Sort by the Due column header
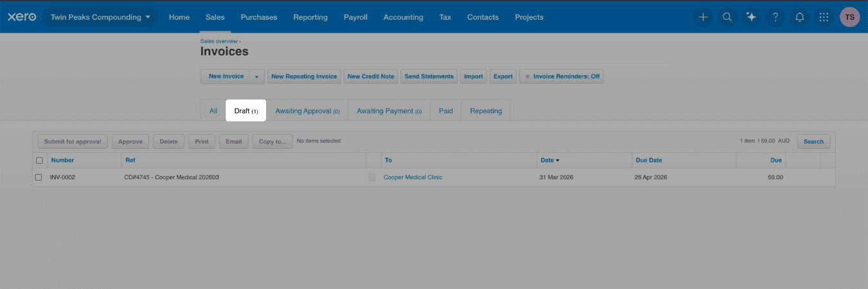Image resolution: width=868 pixels, height=289 pixels. coord(776,160)
